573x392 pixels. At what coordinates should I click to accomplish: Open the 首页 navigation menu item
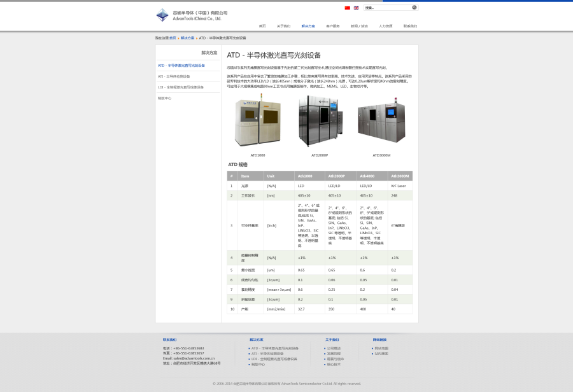pos(262,26)
